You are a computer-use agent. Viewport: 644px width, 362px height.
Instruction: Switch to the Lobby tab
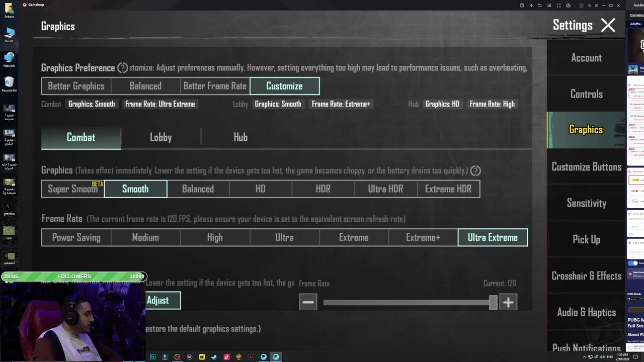tap(161, 138)
